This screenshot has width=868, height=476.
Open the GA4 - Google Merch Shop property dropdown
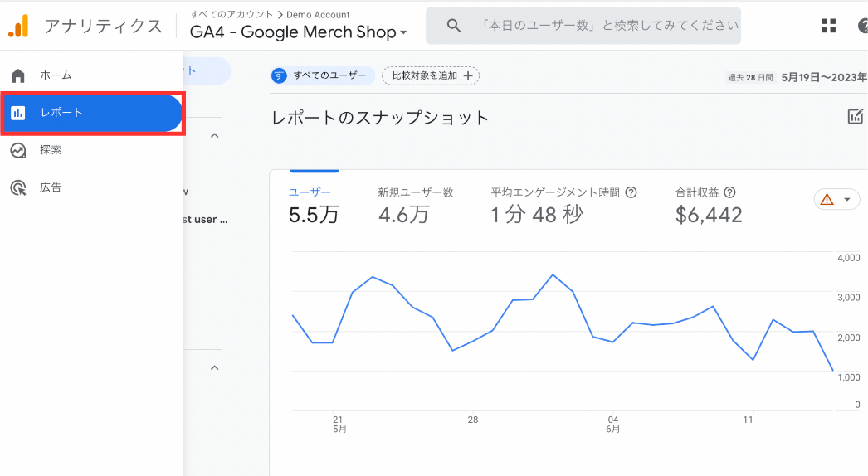pyautogui.click(x=299, y=32)
